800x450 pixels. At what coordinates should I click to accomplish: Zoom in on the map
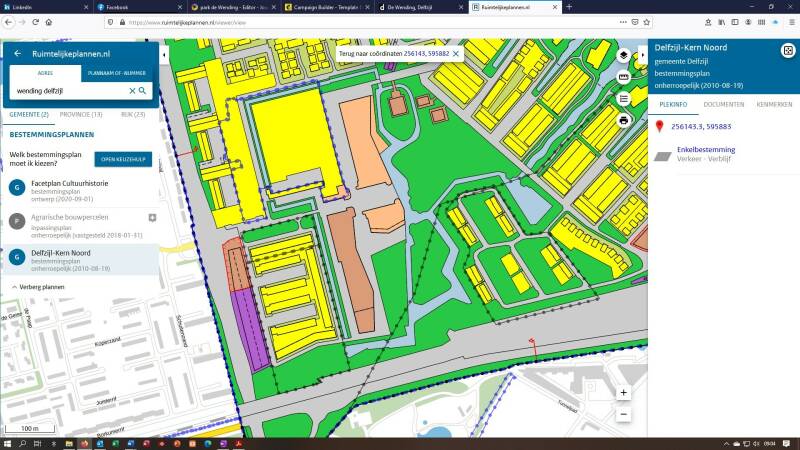(624, 393)
